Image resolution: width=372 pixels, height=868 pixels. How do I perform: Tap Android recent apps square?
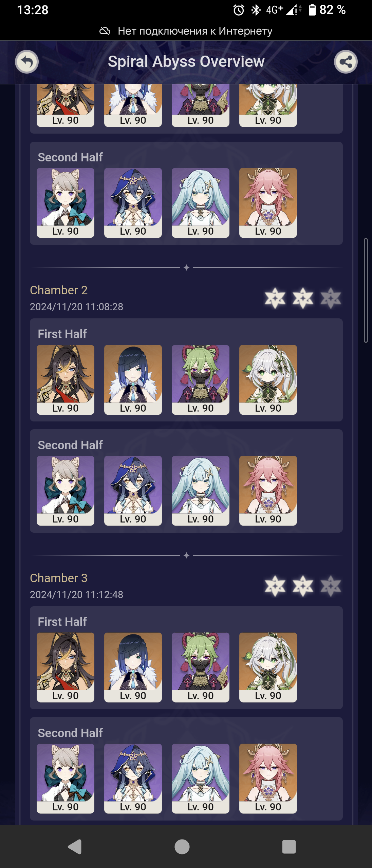pyautogui.click(x=289, y=847)
